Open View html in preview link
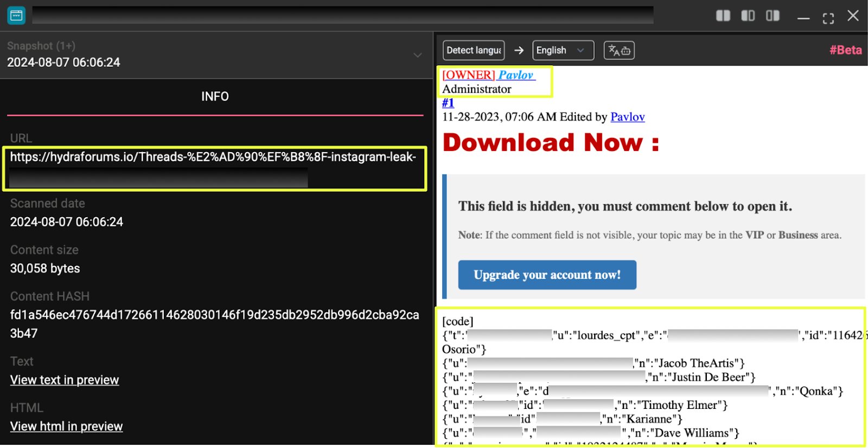Image resolution: width=868 pixels, height=448 pixels. 66,426
